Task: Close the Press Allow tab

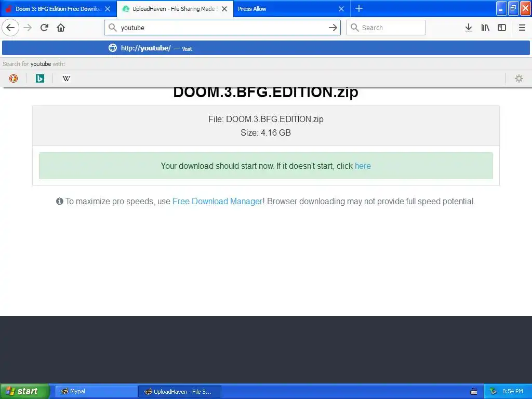Action: click(341, 9)
